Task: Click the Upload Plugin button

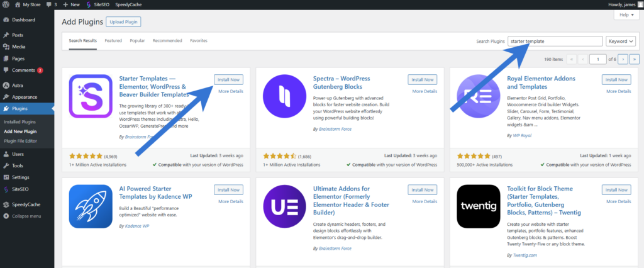Action: tap(123, 22)
